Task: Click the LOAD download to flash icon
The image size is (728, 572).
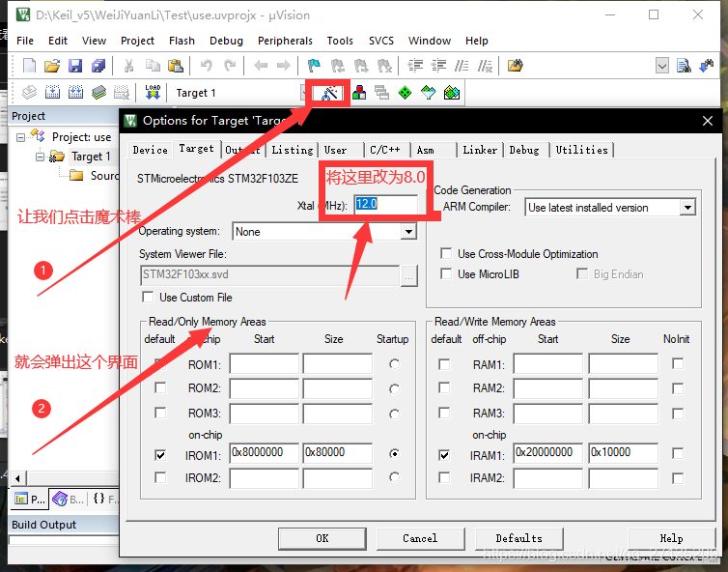Action: click(153, 93)
